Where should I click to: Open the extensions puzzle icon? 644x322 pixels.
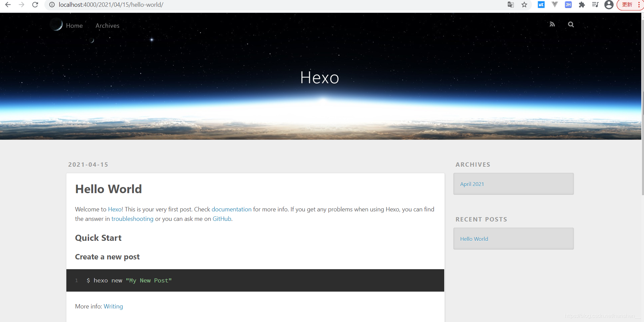pos(582,5)
